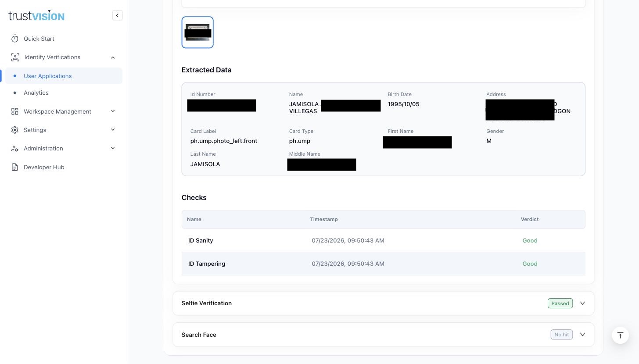Viewport: 639px width, 364px height.
Task: Click the Administration user-gear icon
Action: click(15, 148)
